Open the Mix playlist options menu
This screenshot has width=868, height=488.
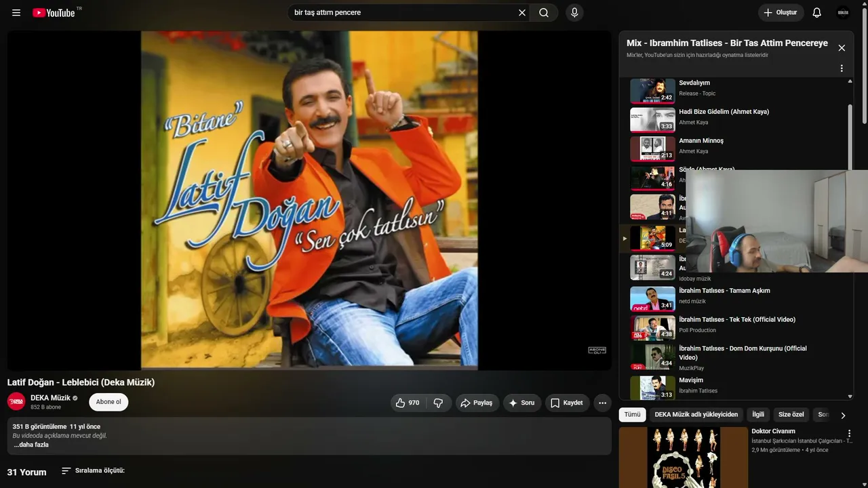(842, 68)
